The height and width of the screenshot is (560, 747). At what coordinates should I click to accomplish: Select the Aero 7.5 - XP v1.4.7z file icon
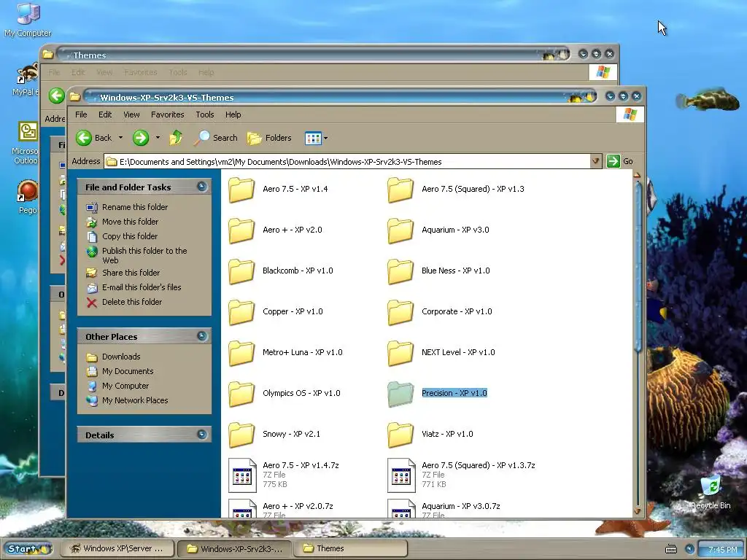point(242,475)
